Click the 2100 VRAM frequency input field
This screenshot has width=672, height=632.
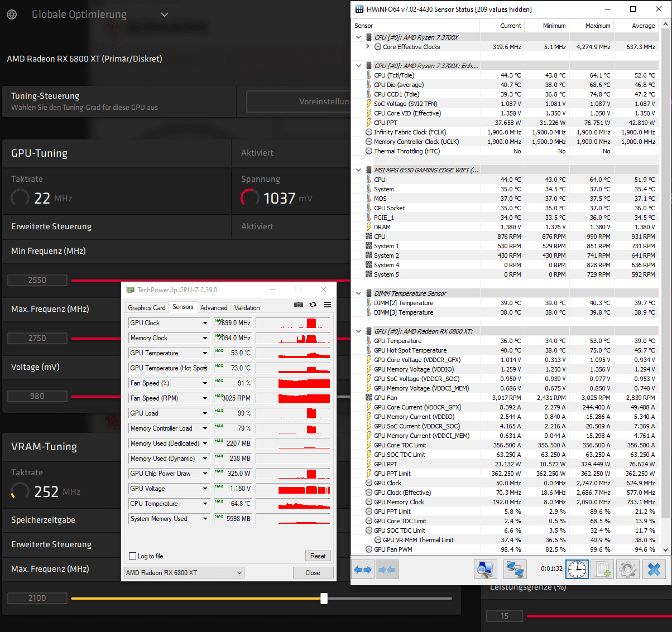(x=37, y=598)
